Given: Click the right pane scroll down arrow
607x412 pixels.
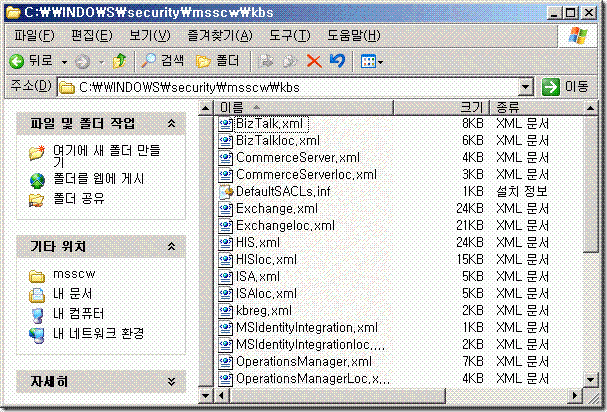Looking at the screenshot, I should click(590, 379).
